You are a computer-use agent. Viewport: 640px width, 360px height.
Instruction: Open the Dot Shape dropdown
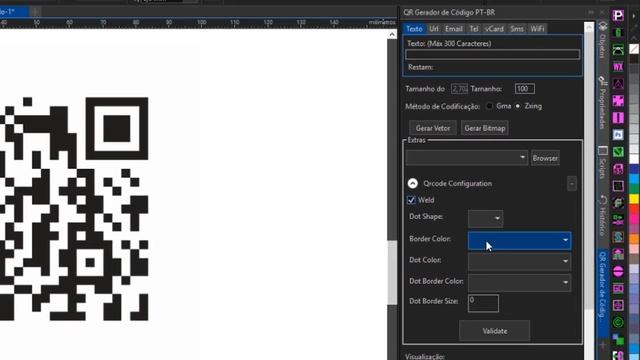(x=485, y=218)
